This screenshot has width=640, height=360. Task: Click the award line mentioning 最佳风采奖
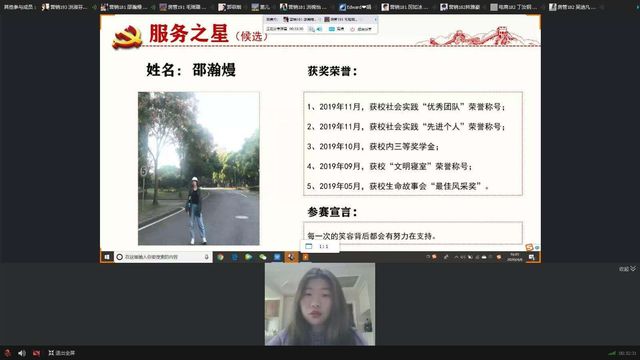[x=398, y=186]
